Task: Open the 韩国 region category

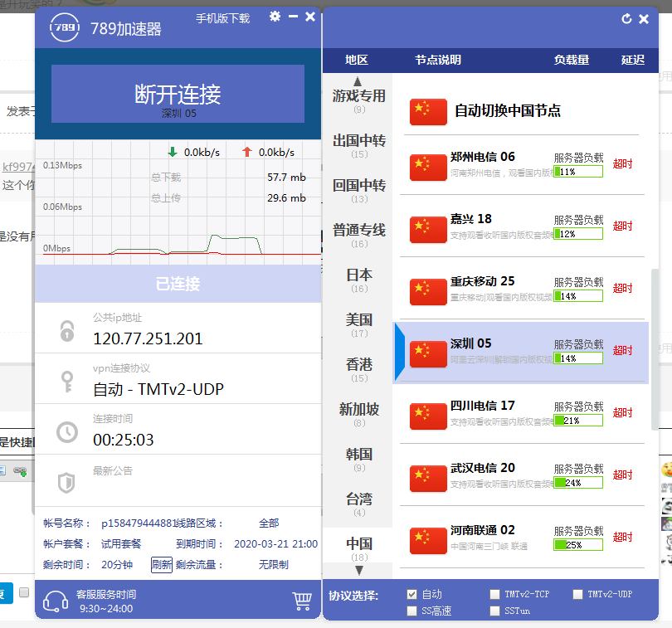Action: (359, 459)
